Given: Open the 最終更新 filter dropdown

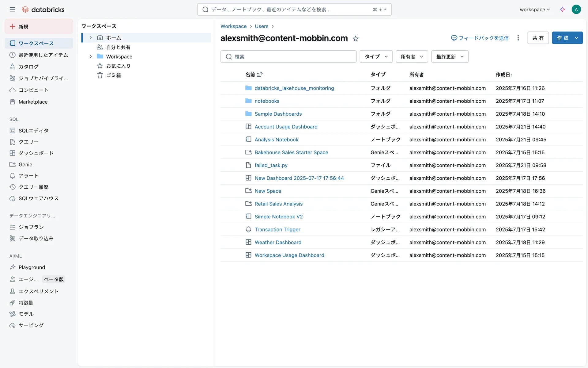Looking at the screenshot, I should point(450,57).
